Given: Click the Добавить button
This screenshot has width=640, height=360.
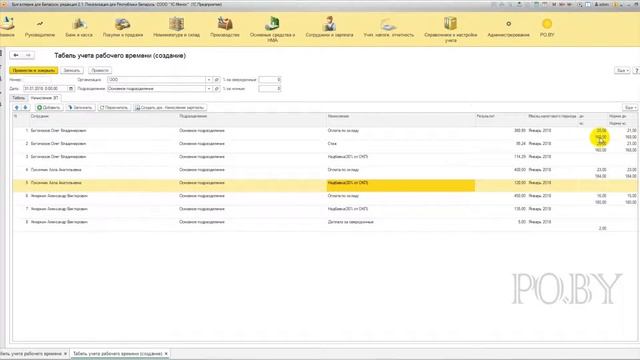Looking at the screenshot, I should tap(49, 107).
